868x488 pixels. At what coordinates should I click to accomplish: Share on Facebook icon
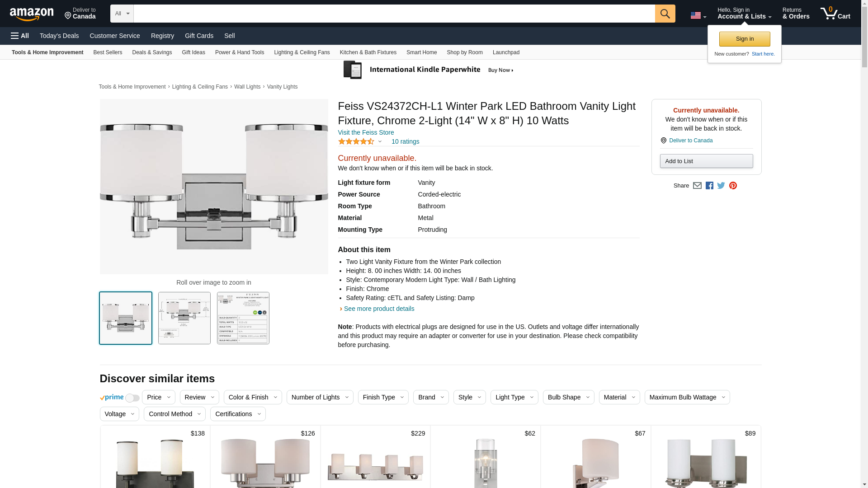tap(709, 186)
